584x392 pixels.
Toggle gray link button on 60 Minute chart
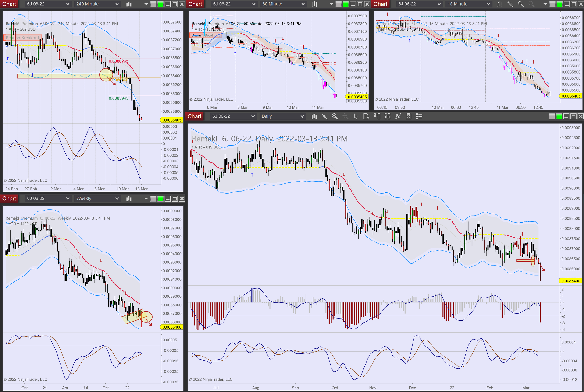pyautogui.click(x=338, y=4)
